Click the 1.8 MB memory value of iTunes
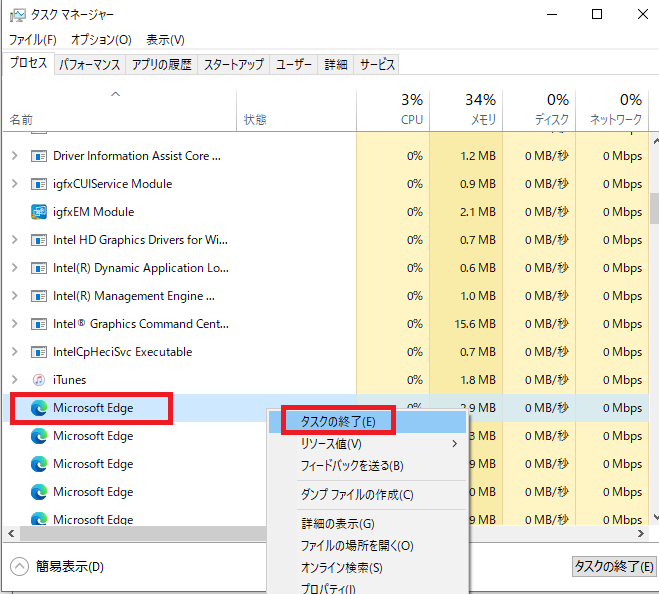Screen dimensions: 659x594 [x=478, y=380]
